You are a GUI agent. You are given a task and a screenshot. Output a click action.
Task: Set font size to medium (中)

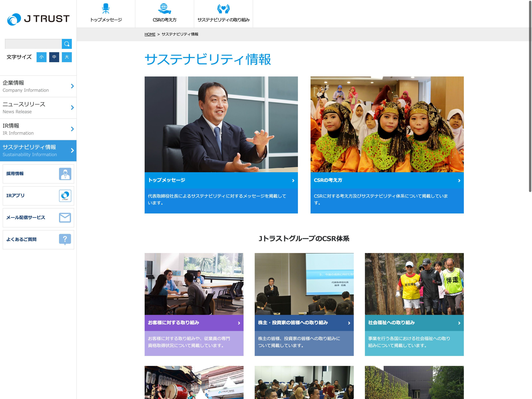pos(54,57)
